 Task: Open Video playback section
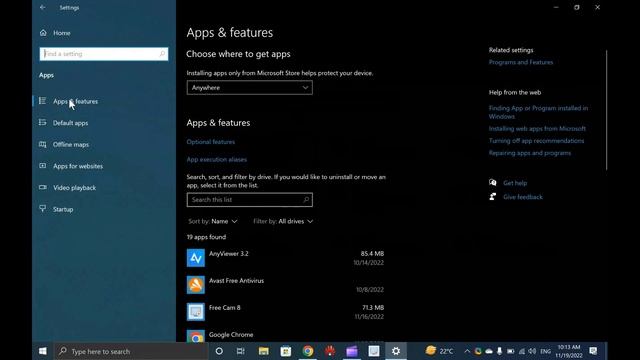pos(74,188)
